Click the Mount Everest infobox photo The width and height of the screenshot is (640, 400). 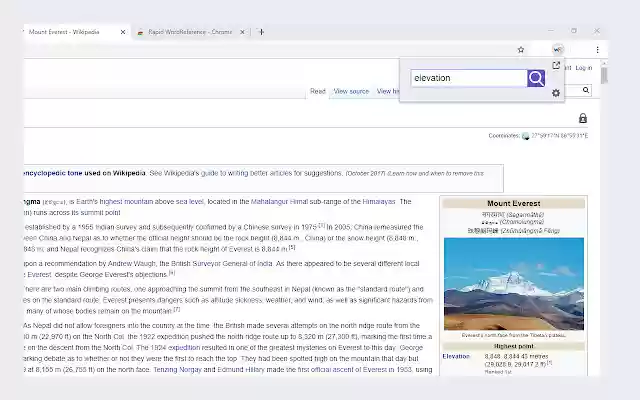[514, 284]
